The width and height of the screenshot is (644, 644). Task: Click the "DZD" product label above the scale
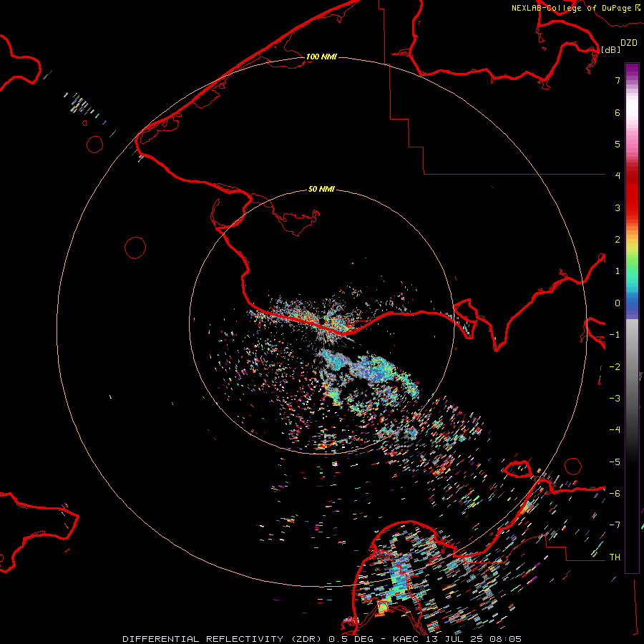pos(628,43)
